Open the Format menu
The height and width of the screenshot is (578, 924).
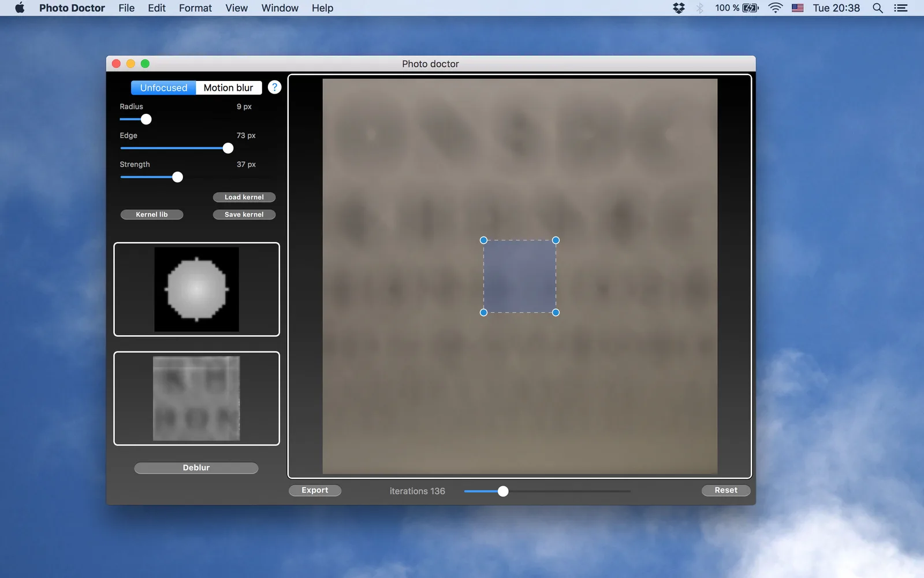point(195,8)
